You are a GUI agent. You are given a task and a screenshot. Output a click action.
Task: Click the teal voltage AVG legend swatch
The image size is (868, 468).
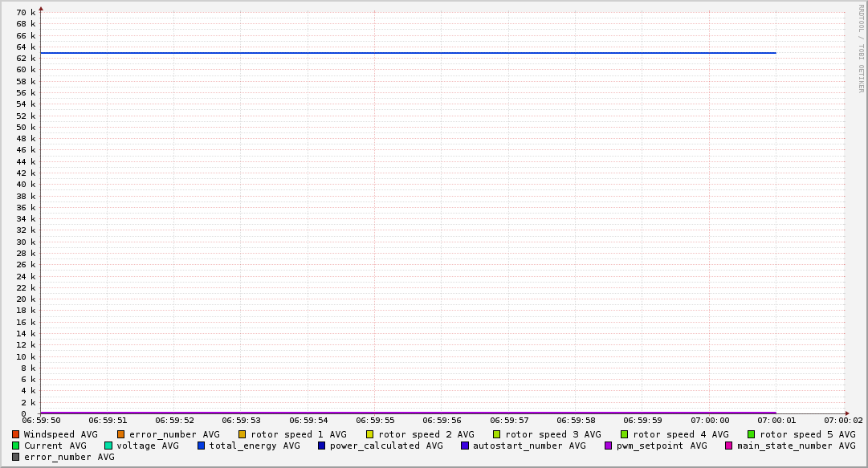pos(108,446)
